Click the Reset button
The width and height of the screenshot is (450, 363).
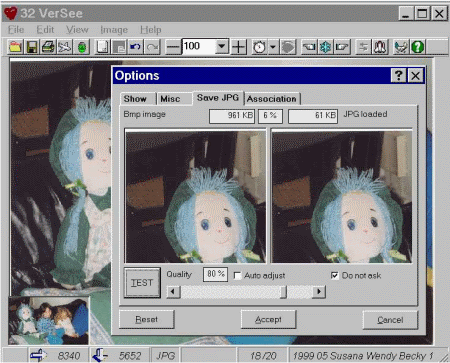point(147,319)
